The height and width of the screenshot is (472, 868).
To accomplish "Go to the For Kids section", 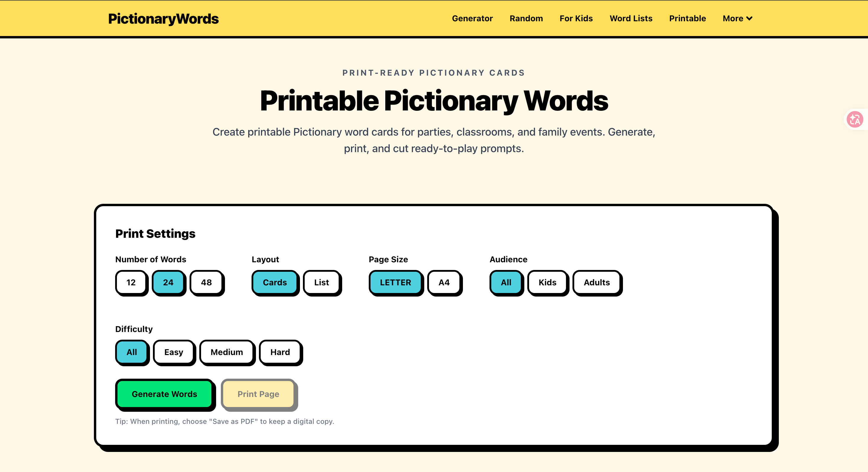I will tap(576, 19).
